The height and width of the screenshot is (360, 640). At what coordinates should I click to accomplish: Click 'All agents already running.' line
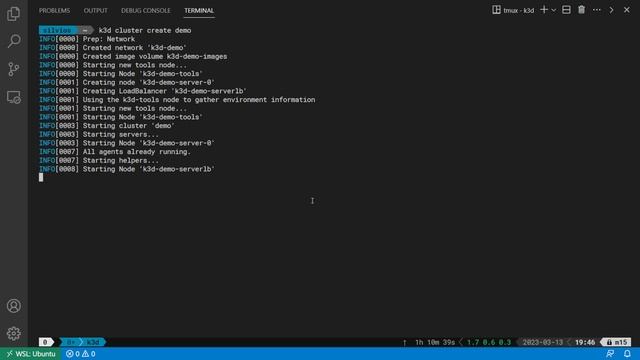(x=115, y=152)
